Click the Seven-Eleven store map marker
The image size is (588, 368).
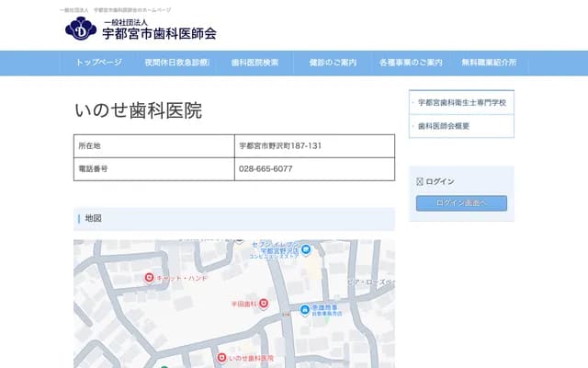(x=306, y=249)
